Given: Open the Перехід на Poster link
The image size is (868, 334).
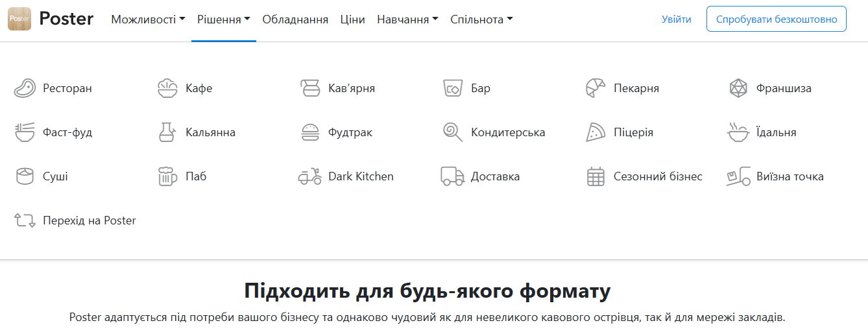Looking at the screenshot, I should click(x=90, y=221).
